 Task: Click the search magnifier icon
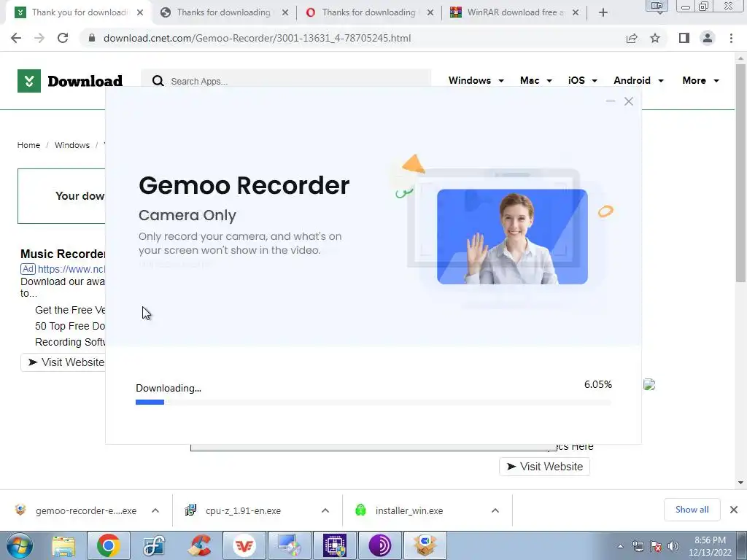click(x=158, y=81)
